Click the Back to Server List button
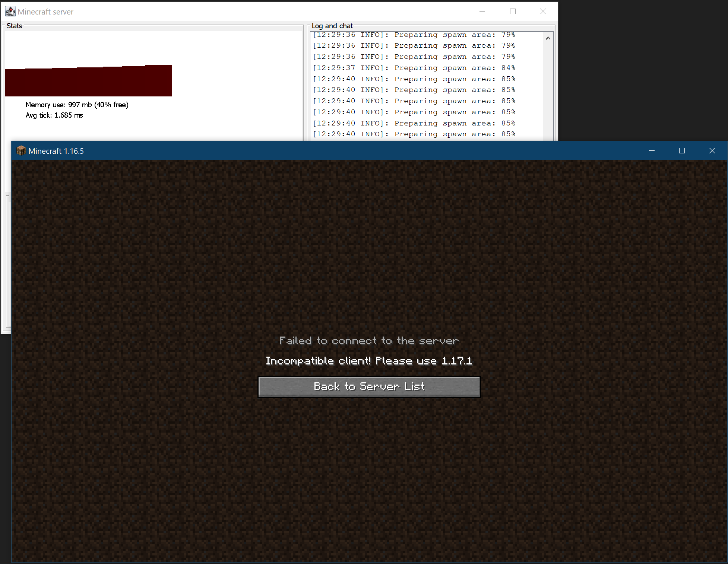The height and width of the screenshot is (564, 728). [x=369, y=386]
